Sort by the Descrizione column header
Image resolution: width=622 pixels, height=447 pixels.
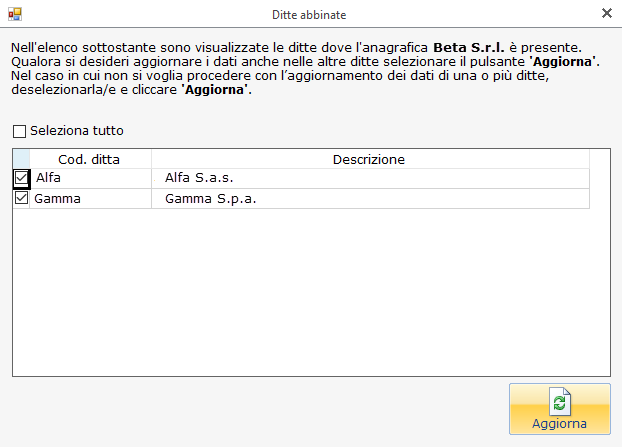[370, 159]
